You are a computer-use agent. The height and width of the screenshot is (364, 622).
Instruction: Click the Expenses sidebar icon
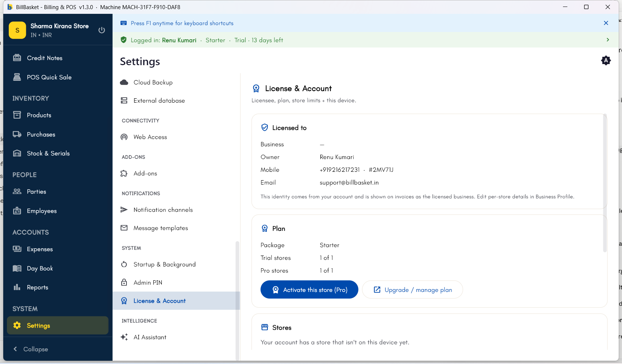click(x=17, y=249)
